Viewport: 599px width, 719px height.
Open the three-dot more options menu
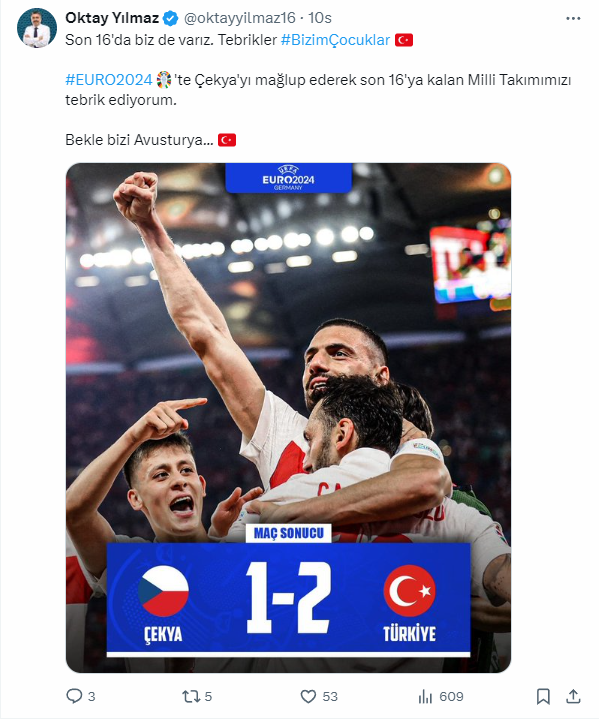click(x=573, y=18)
